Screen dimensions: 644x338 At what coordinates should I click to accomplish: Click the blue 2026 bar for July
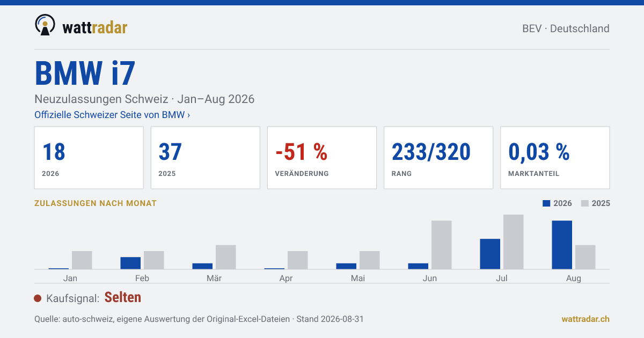coord(490,254)
